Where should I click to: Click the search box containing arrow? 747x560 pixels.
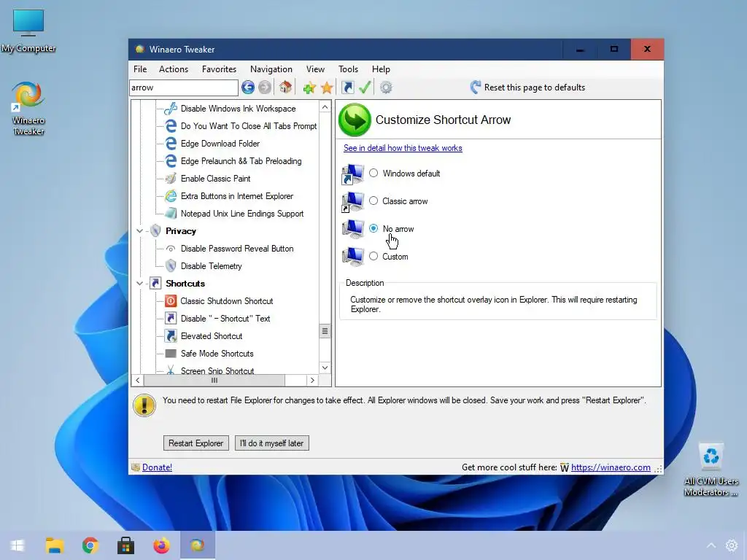(183, 87)
